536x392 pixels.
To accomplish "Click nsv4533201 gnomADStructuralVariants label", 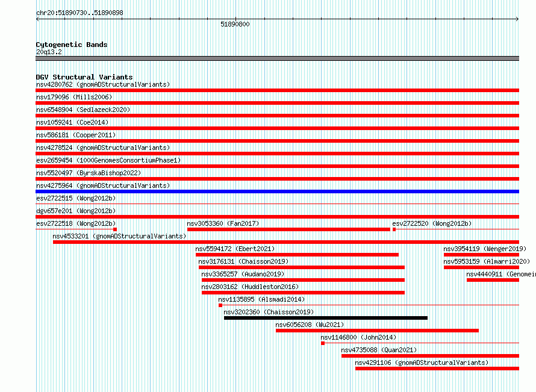I will (x=119, y=236).
